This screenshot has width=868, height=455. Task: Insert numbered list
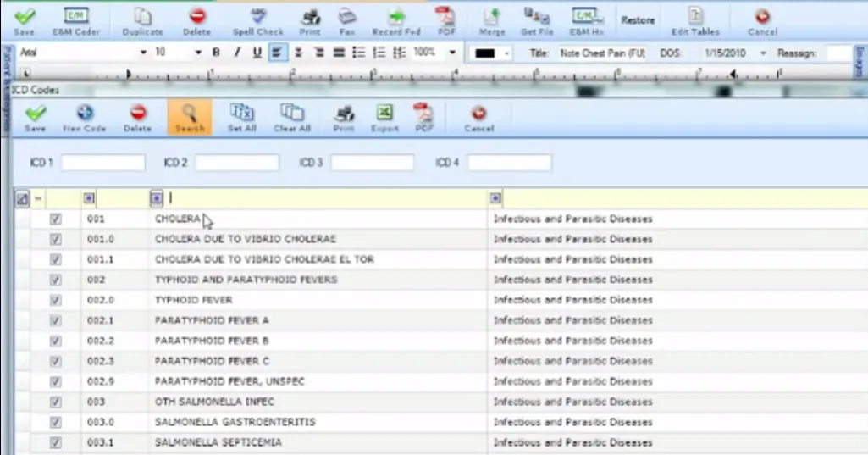[x=379, y=53]
